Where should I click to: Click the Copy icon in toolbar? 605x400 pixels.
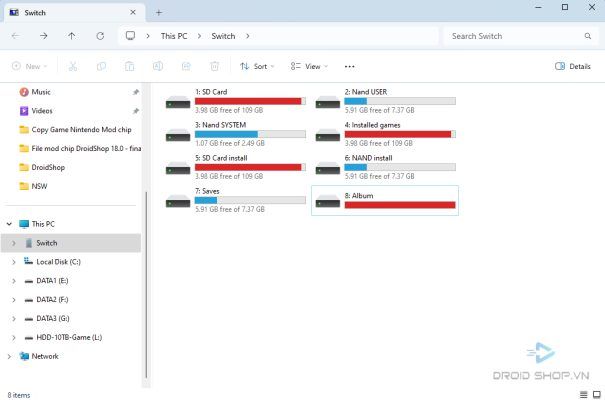click(101, 66)
